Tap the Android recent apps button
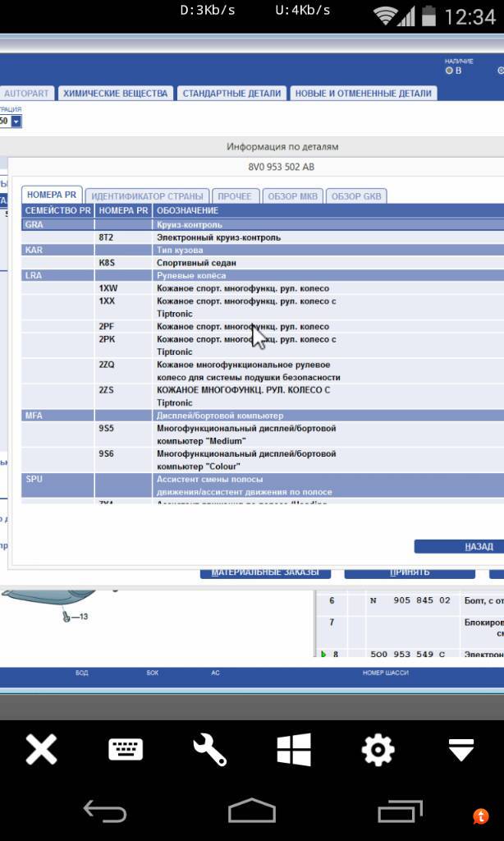Viewport: 504px width, 841px height. click(x=400, y=811)
